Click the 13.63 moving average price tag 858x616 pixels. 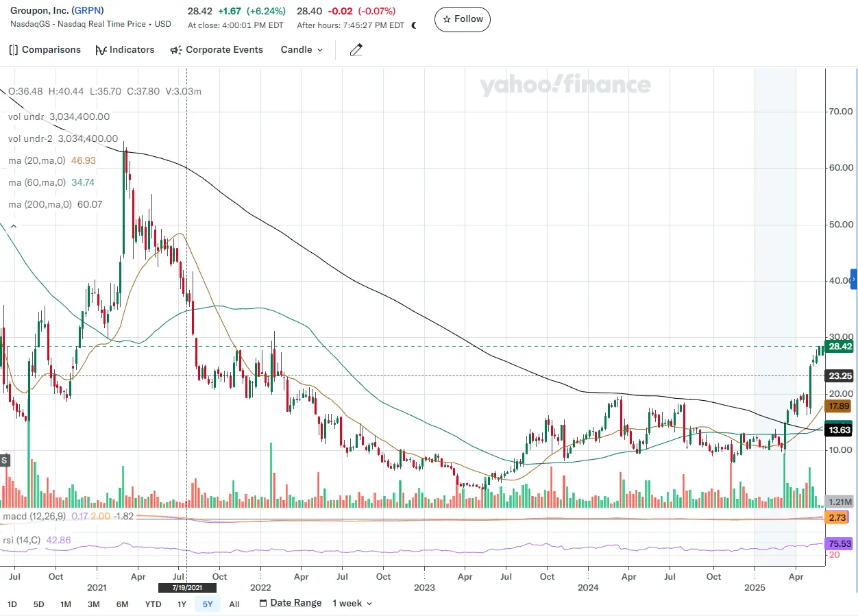839,430
